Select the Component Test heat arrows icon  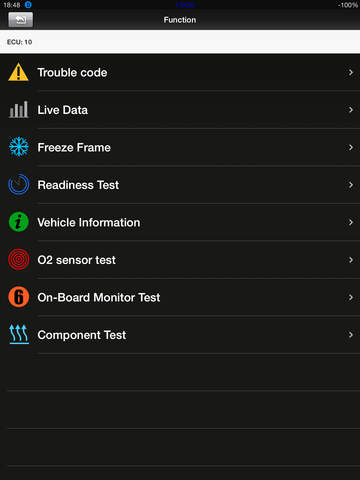click(x=19, y=334)
